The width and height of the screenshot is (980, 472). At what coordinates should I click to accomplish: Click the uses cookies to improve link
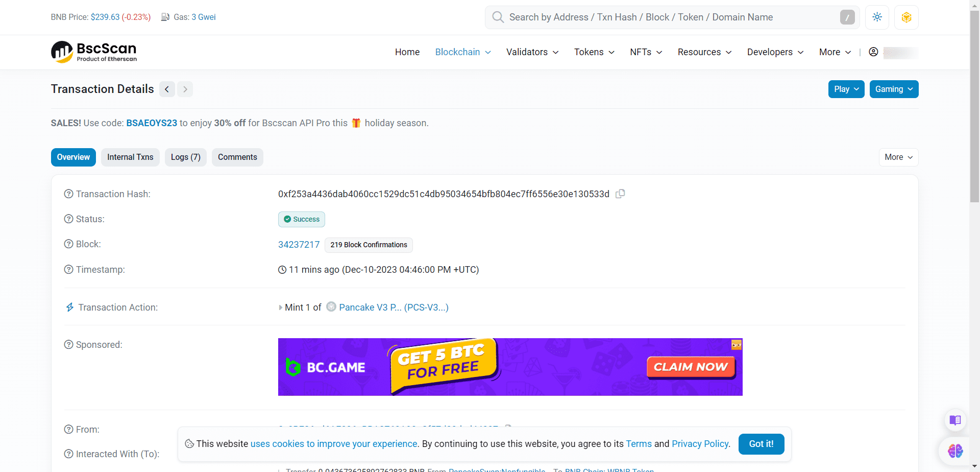point(334,444)
